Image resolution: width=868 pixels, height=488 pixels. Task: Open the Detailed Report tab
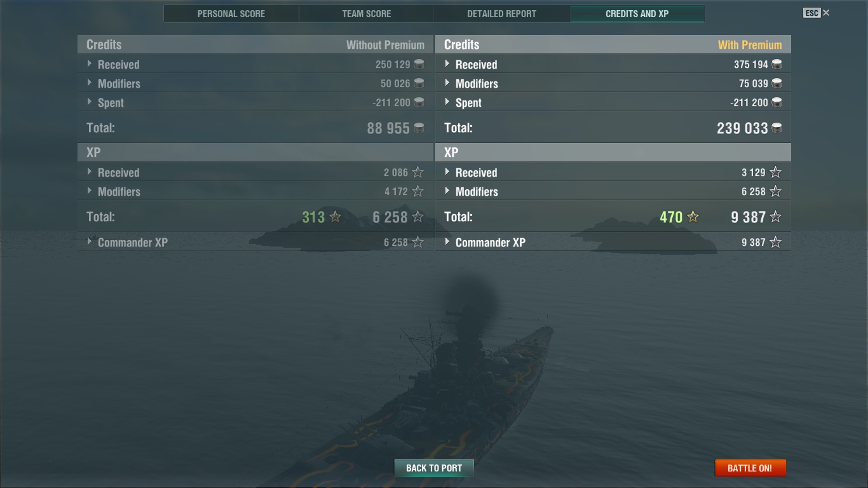(502, 13)
